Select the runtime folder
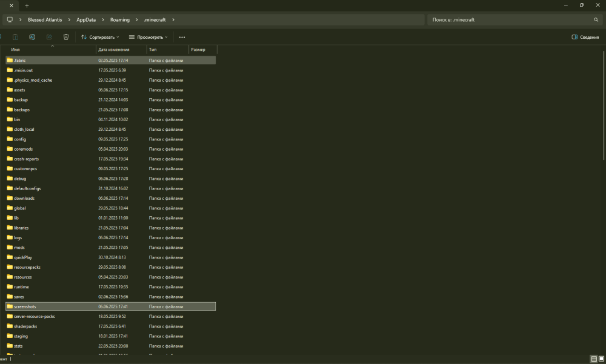The image size is (606, 364). tap(110, 287)
